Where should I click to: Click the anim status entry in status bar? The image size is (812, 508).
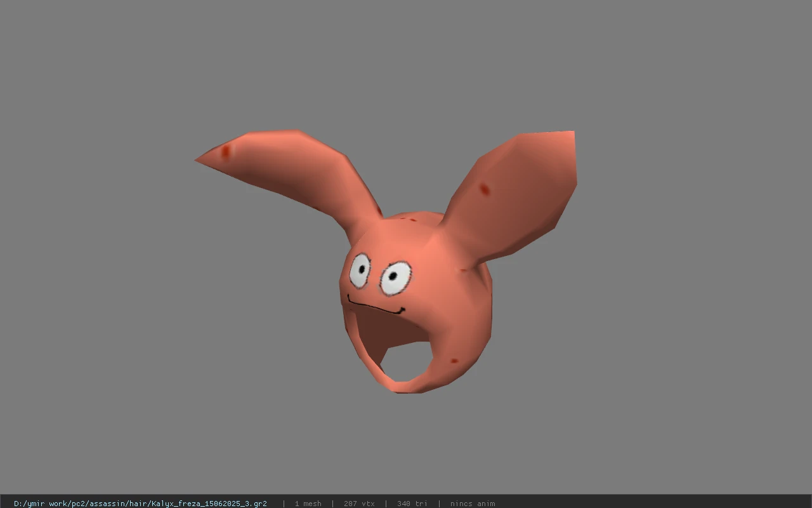pyautogui.click(x=473, y=504)
